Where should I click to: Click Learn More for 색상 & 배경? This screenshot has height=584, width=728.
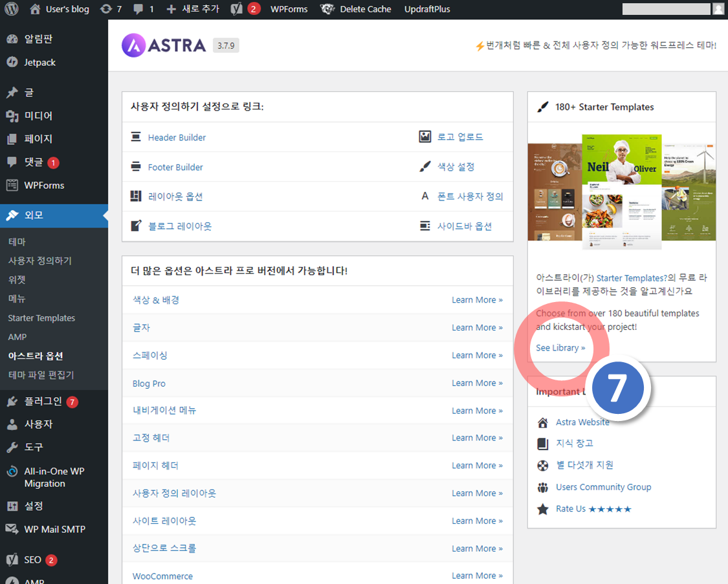pos(478,299)
